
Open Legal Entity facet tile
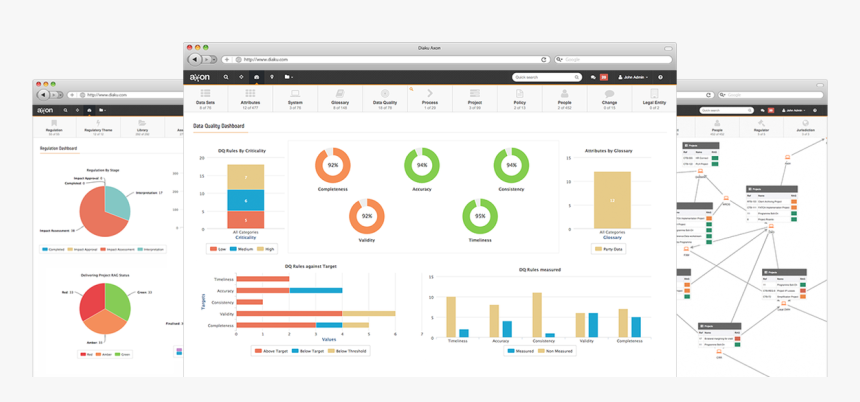point(654,98)
